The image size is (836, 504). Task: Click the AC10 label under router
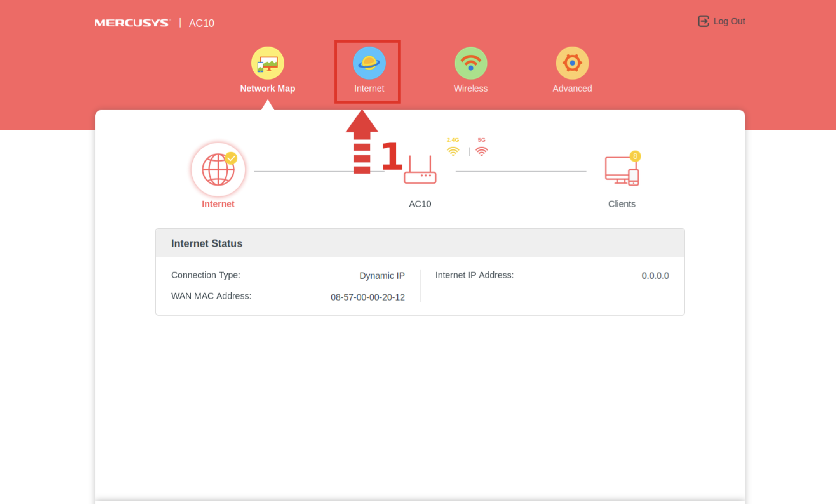click(x=420, y=204)
